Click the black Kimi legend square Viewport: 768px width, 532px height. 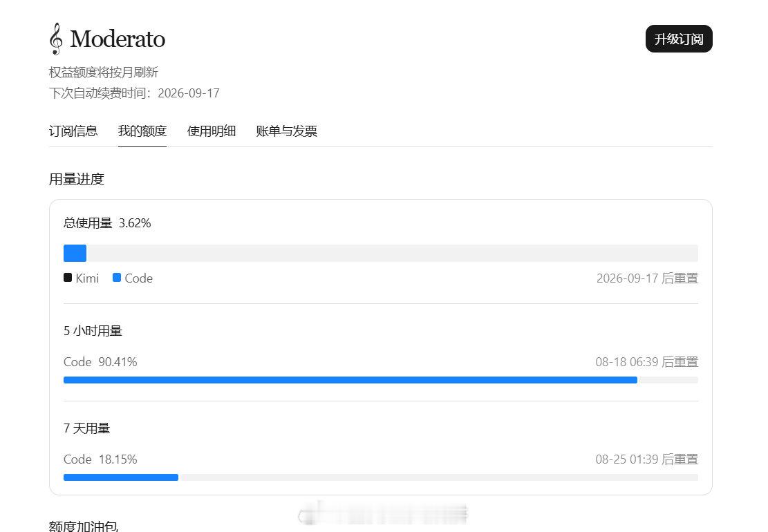[68, 278]
